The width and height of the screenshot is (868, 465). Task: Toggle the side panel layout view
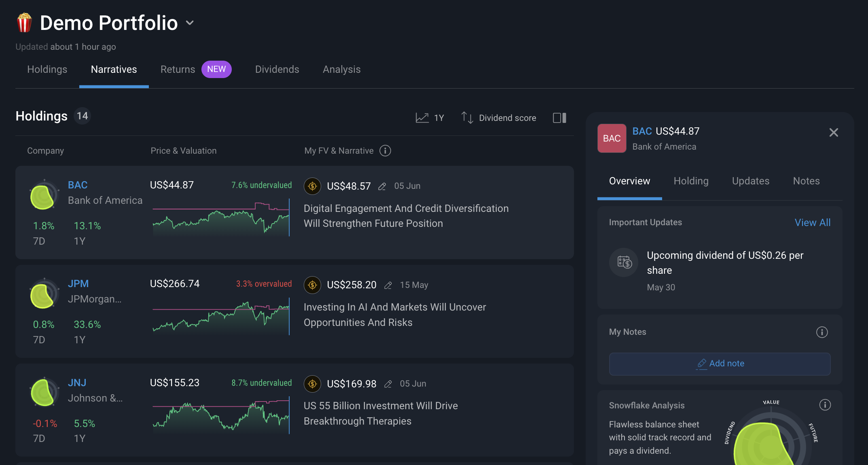point(559,118)
